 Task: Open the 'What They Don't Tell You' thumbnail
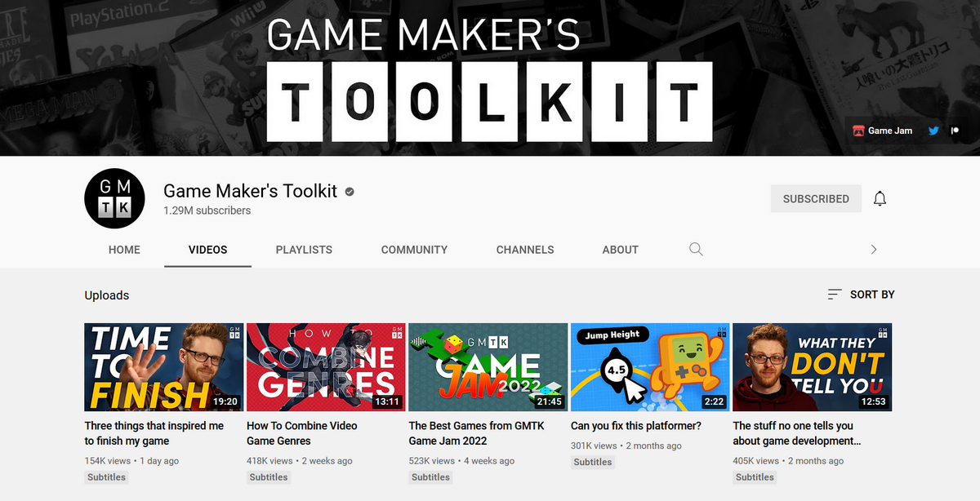[812, 366]
